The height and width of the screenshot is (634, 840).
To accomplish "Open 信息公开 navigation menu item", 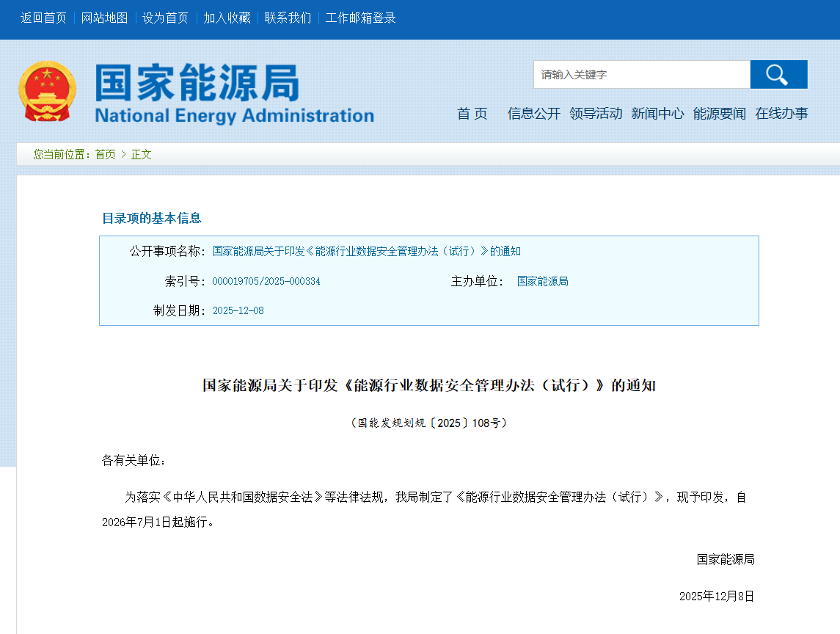I will [x=533, y=114].
